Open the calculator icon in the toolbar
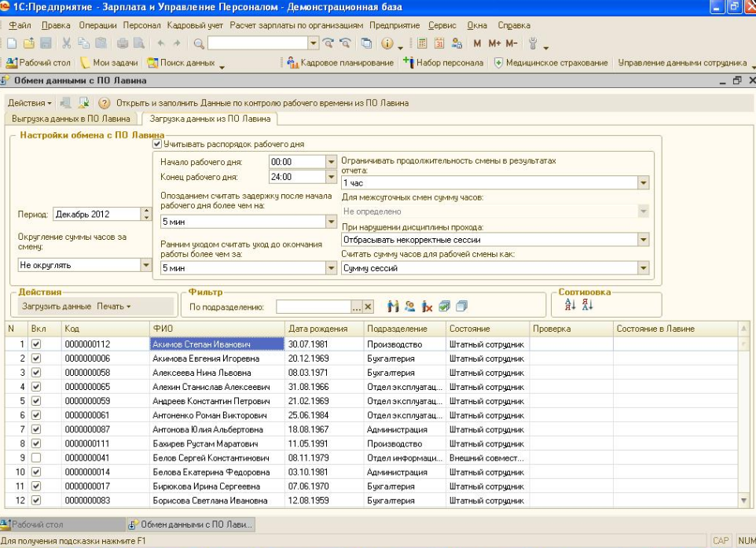The image size is (756, 548). coord(423,43)
